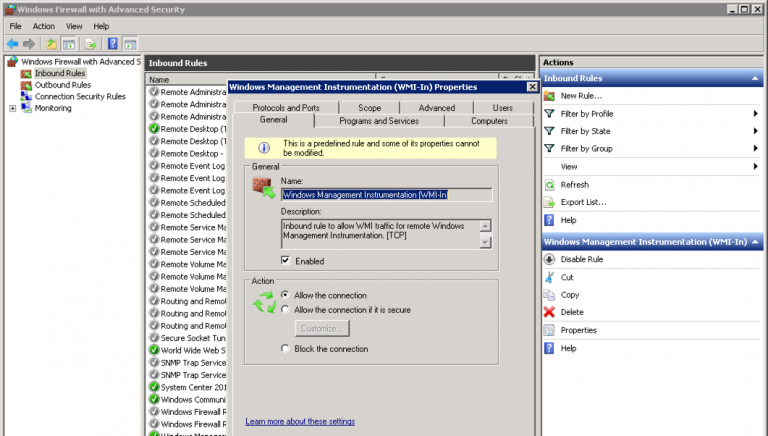Viewport: 768px width, 436px height.
Task: Click the Properties icon in Actions
Action: pyautogui.click(x=550, y=330)
